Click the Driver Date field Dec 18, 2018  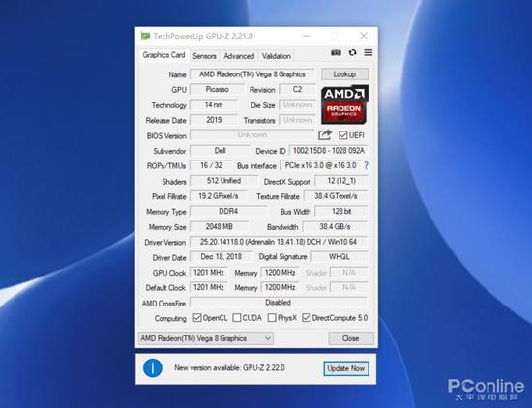221,257
